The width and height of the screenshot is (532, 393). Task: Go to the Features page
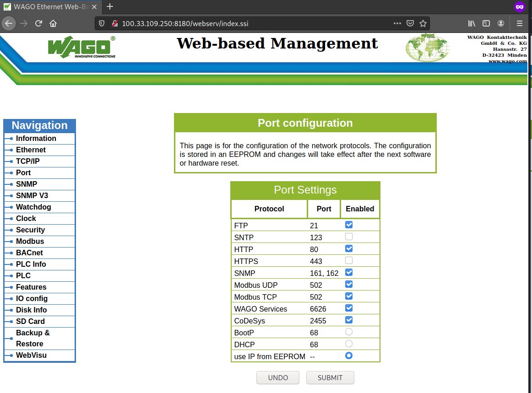[x=31, y=287]
